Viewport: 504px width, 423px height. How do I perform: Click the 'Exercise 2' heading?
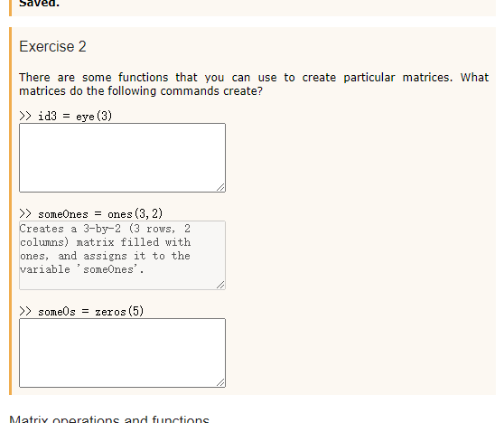pyautogui.click(x=52, y=47)
